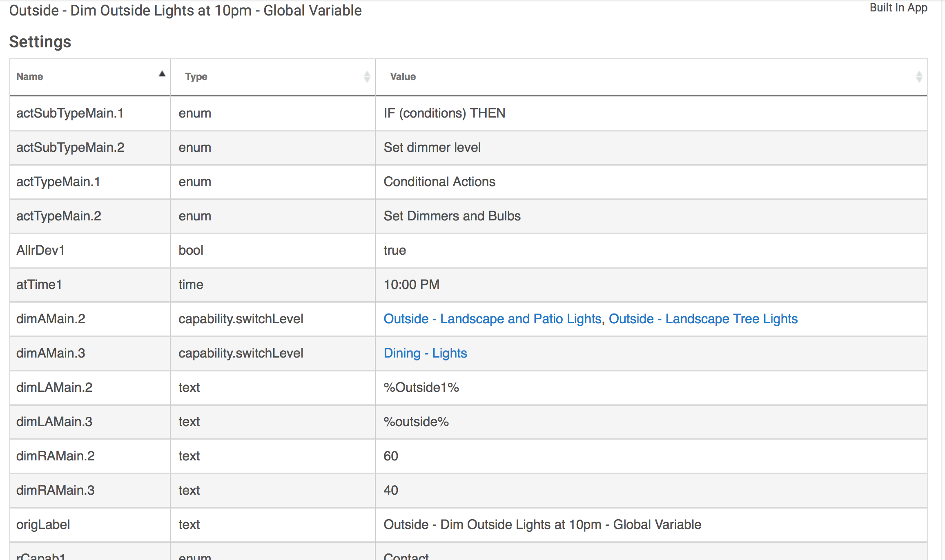Viewport: 945px width, 560px height.
Task: Sort table by the Name header
Action: coord(30,77)
